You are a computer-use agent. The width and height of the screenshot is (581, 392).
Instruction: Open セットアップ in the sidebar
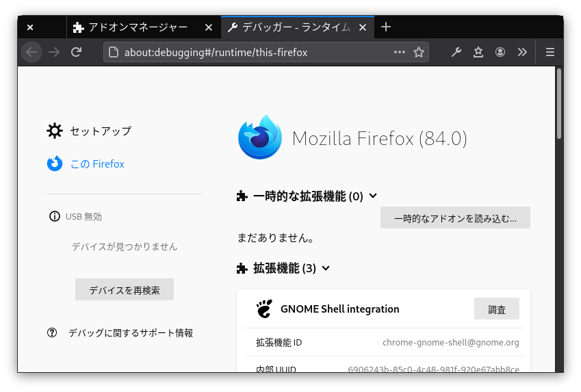[x=101, y=131]
